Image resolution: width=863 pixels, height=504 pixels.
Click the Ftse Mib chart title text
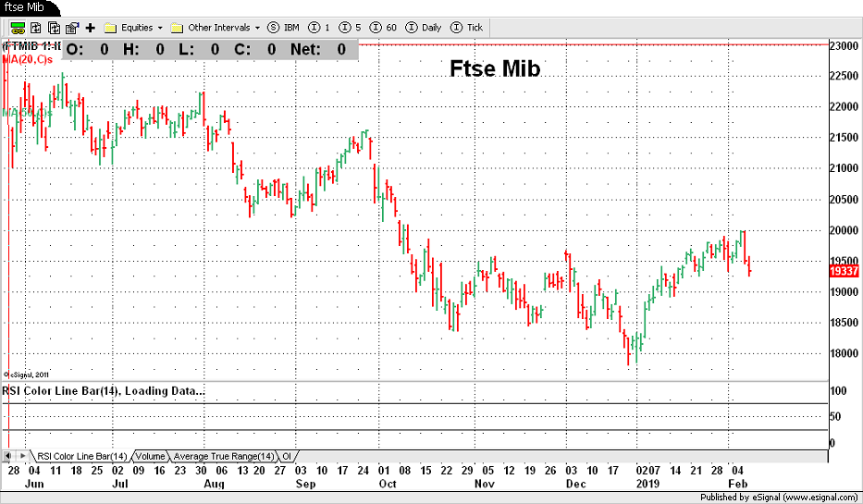pyautogui.click(x=495, y=68)
